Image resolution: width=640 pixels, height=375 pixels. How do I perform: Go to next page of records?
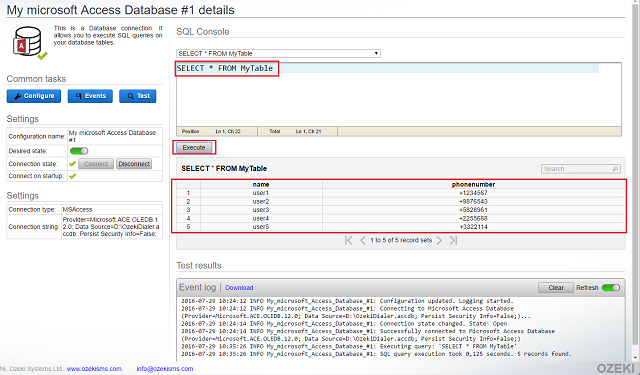point(439,240)
